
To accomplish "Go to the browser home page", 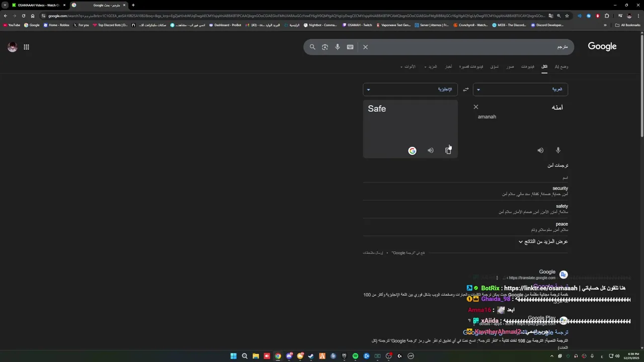I will coord(33,16).
